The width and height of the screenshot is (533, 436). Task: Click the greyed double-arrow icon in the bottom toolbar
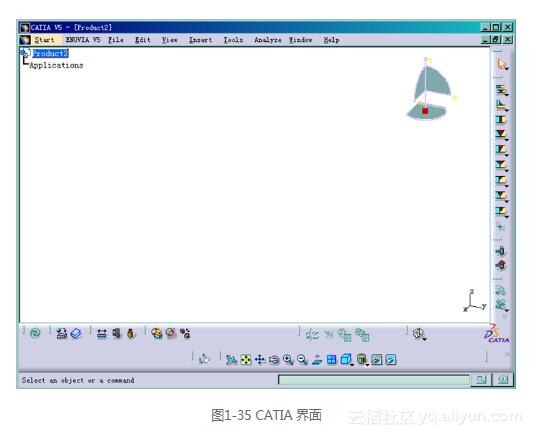(329, 335)
